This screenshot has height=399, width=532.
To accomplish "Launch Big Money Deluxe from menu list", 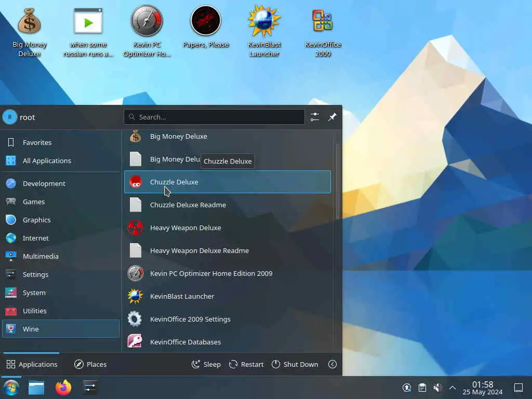I will (228, 137).
